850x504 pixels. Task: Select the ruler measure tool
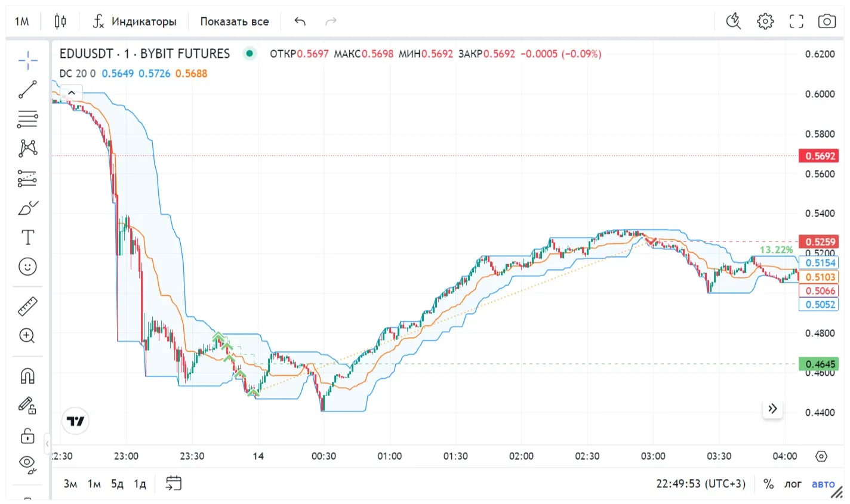(x=27, y=307)
